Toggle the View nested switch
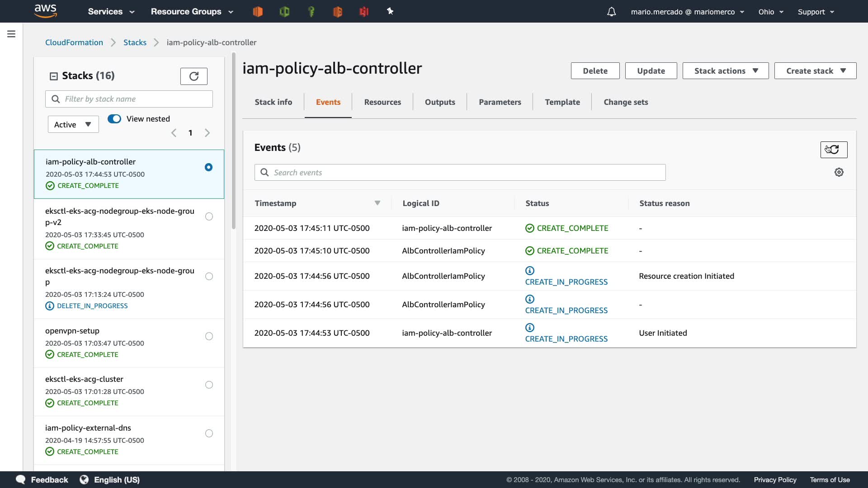This screenshot has height=488, width=868. point(114,119)
